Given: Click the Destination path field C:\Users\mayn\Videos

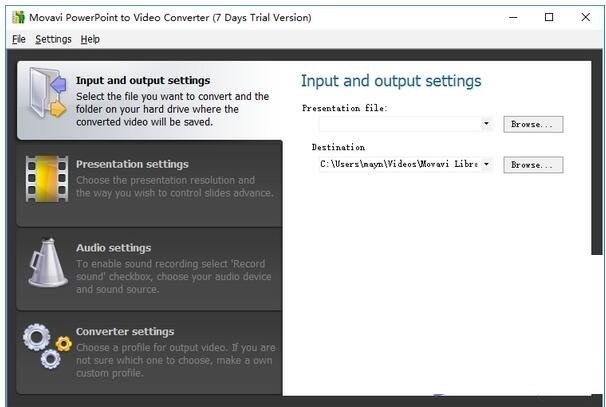Looking at the screenshot, I should (400, 164).
